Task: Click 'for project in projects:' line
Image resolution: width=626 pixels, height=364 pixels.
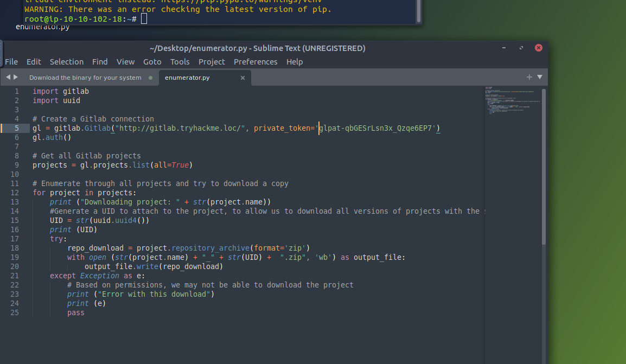Action: coord(84,193)
